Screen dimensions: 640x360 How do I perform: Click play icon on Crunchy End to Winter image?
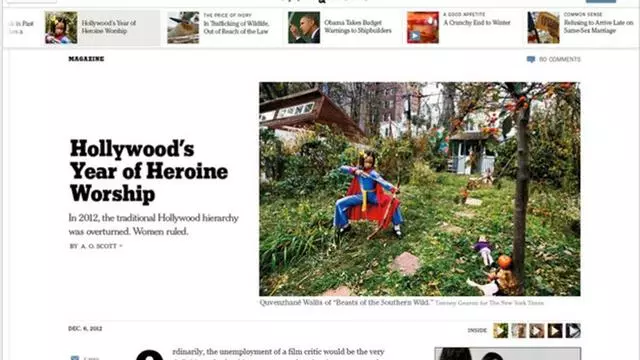pos(414,36)
